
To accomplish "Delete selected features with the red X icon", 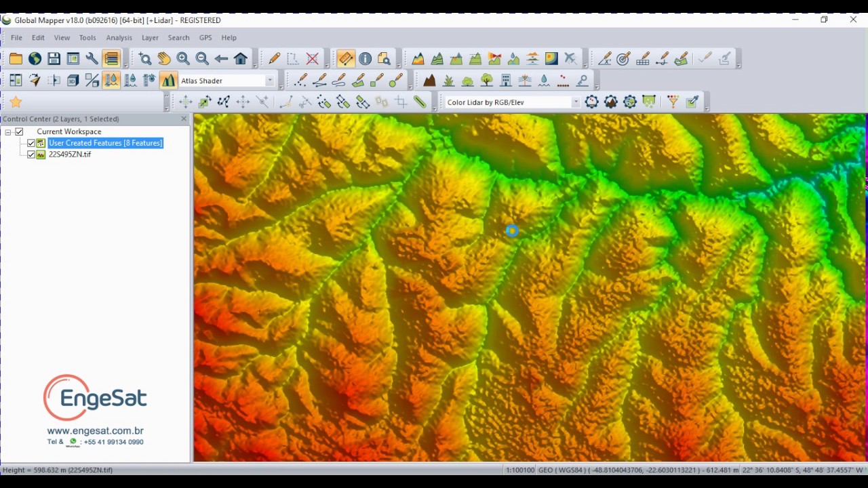I will click(x=312, y=59).
